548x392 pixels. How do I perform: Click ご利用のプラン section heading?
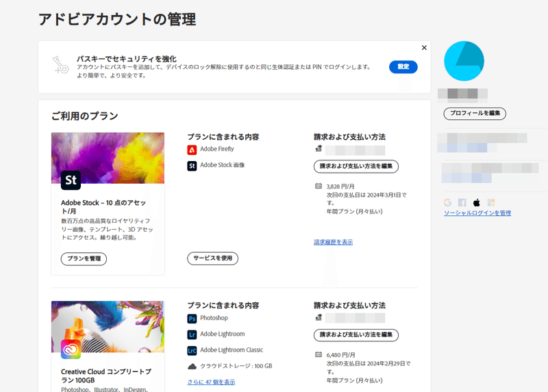[85, 116]
